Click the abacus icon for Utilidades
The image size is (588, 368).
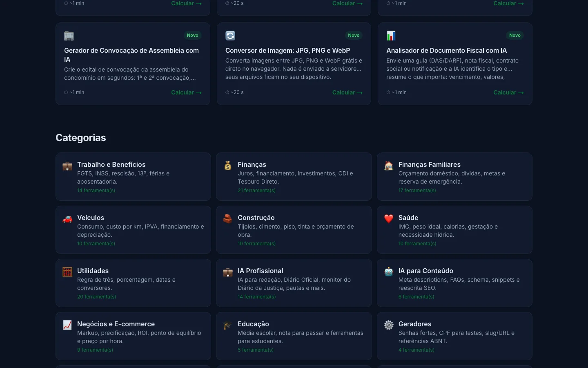(x=67, y=272)
